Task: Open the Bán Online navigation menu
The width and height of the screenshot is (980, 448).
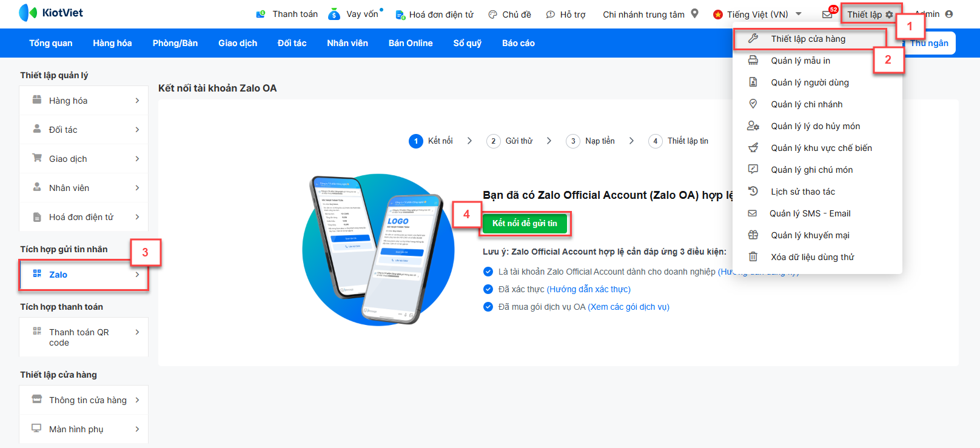Action: 411,43
